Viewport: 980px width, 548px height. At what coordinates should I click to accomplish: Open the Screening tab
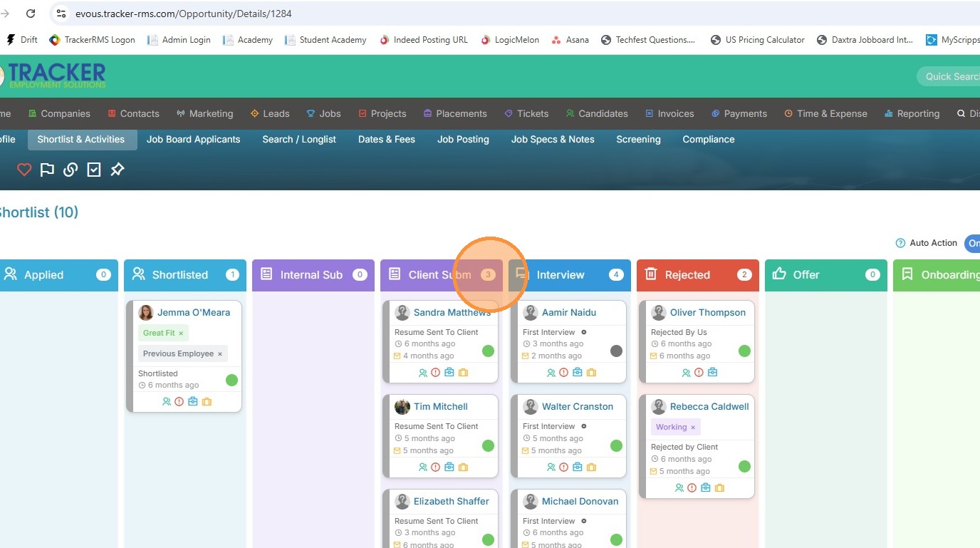click(x=639, y=140)
